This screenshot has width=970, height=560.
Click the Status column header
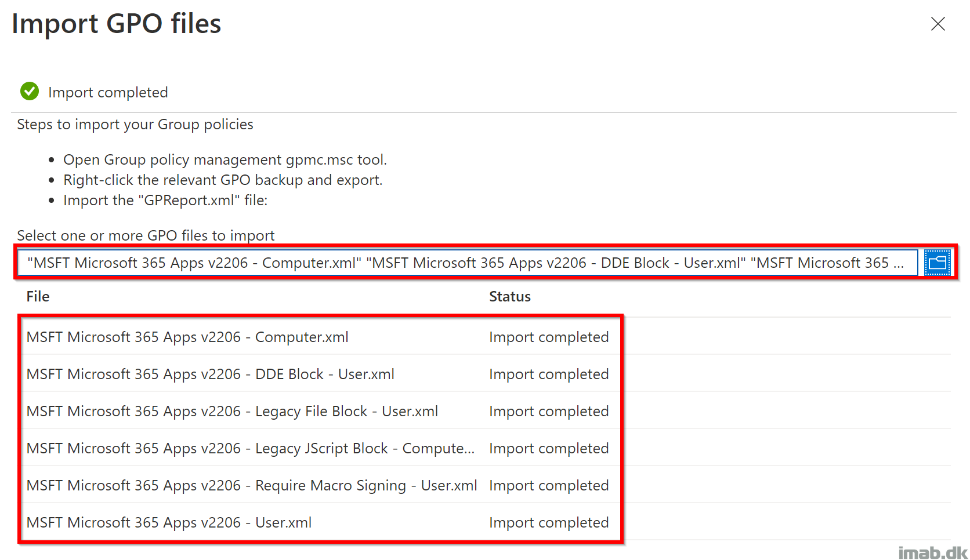click(x=510, y=296)
